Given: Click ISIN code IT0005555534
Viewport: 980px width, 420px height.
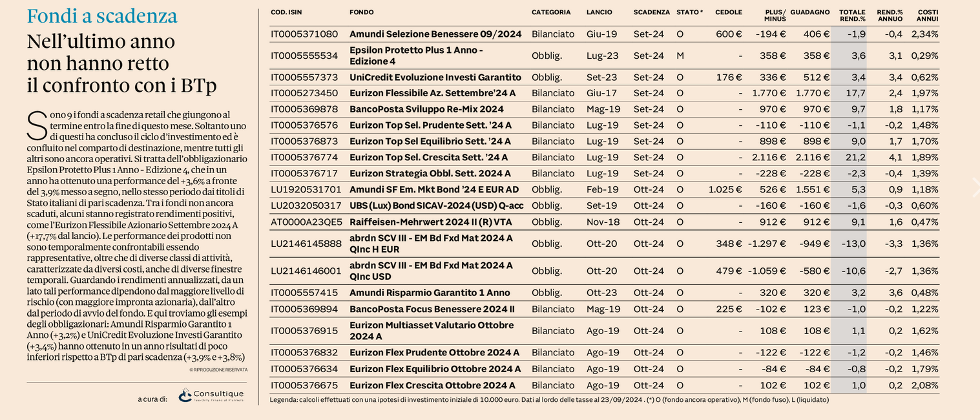Looking at the screenshot, I should 304,56.
